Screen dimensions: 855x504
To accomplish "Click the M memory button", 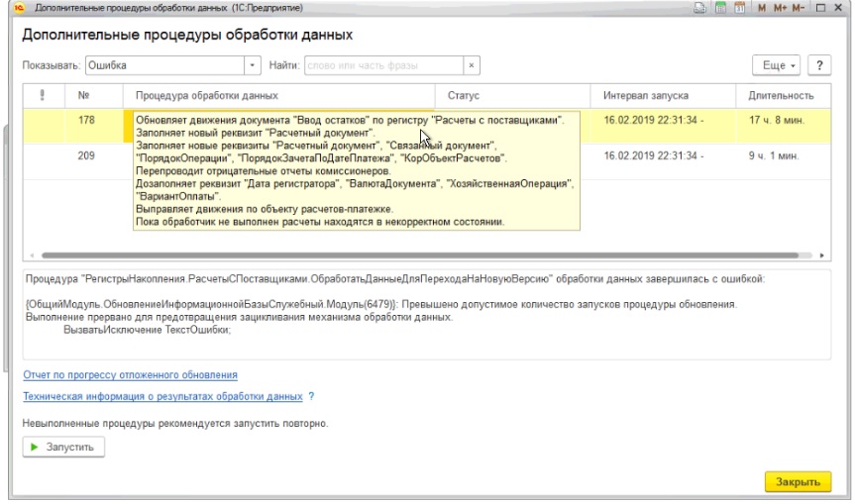I will click(762, 9).
